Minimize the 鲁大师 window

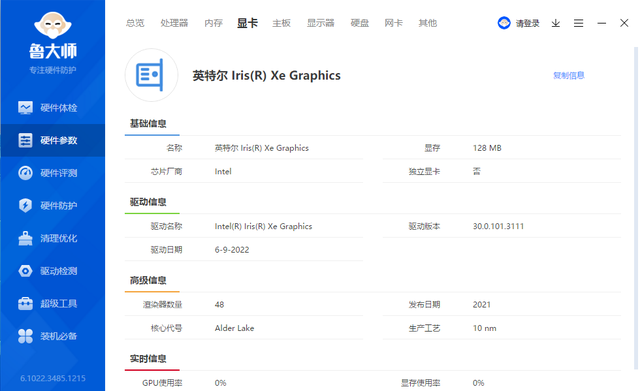pyautogui.click(x=601, y=23)
